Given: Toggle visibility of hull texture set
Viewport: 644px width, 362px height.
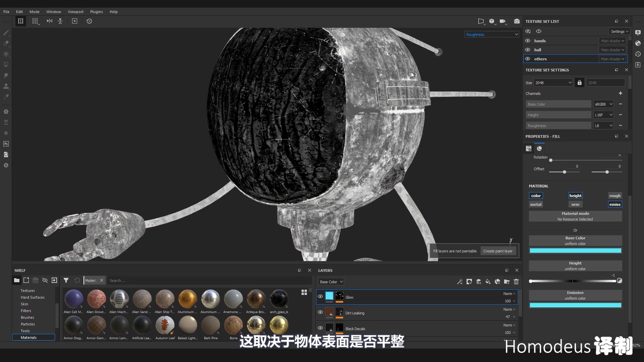Looking at the screenshot, I should [x=528, y=50].
